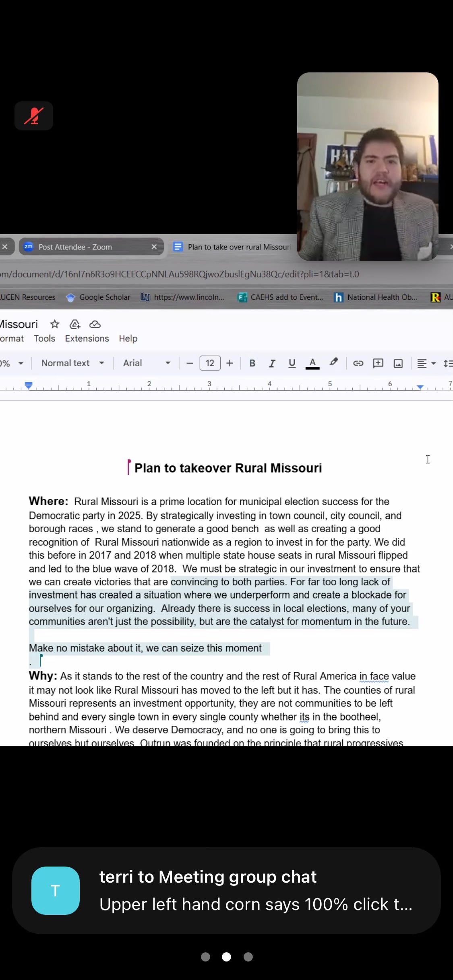The width and height of the screenshot is (453, 980).
Task: Open the Normal text style dropdown
Action: [73, 363]
